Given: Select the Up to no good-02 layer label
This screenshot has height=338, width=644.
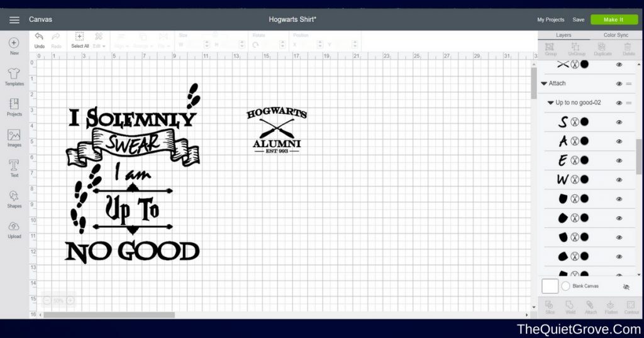Looking at the screenshot, I should click(578, 102).
